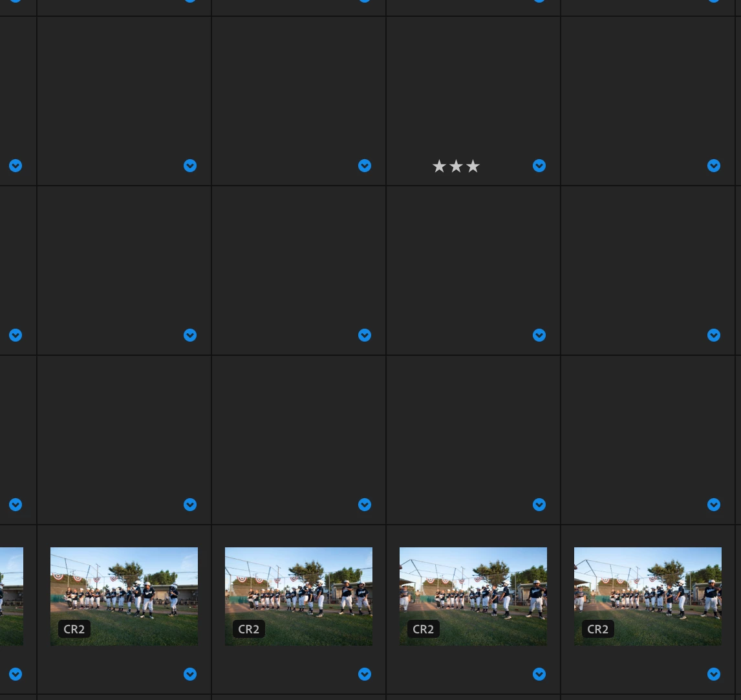Open chevron menu under third full thumbnail
The height and width of the screenshot is (700, 741).
point(539,674)
